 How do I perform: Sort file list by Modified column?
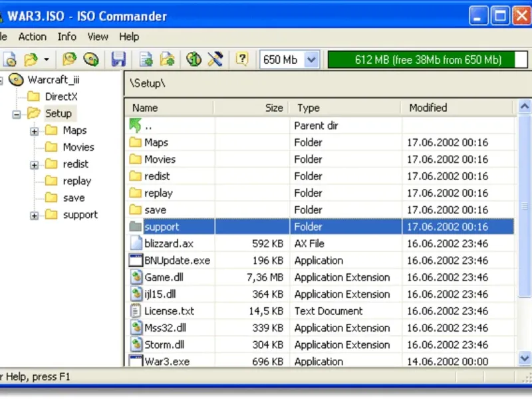click(458, 108)
